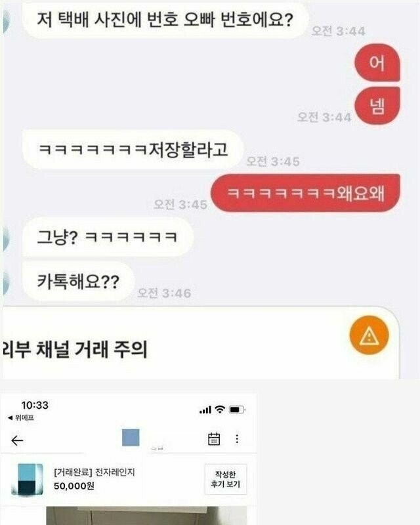Tap the blue square profile image in header
This screenshot has width=420, height=525.
click(x=131, y=437)
